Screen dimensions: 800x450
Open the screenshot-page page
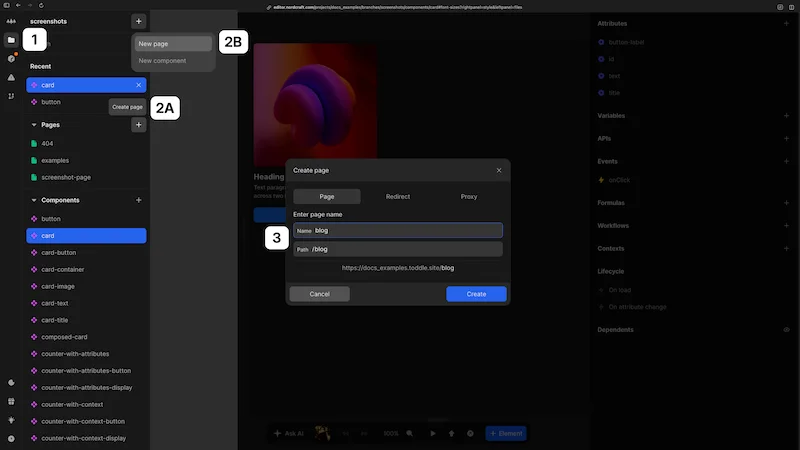pos(86,177)
